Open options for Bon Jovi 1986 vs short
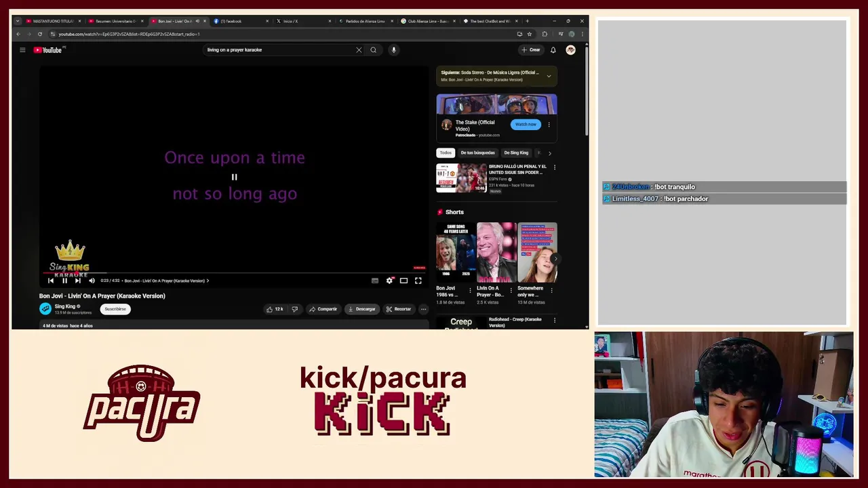Viewport: 868px width, 488px height. click(471, 291)
